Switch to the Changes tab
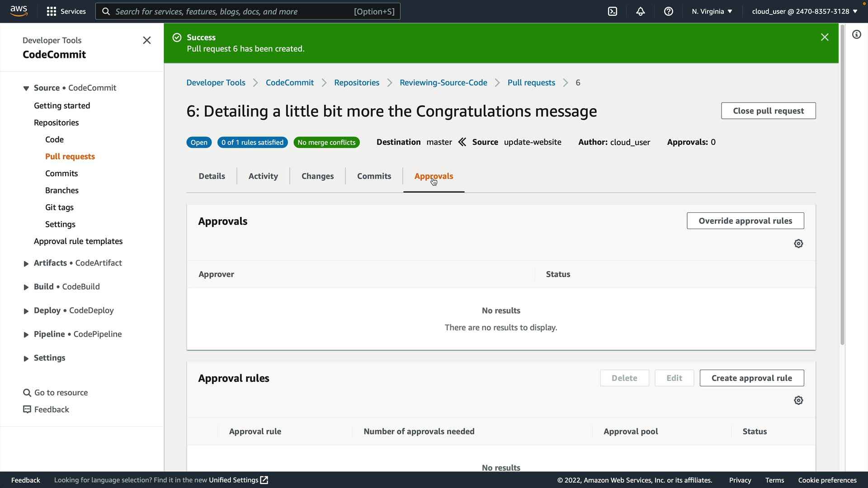The height and width of the screenshot is (488, 868). click(317, 176)
